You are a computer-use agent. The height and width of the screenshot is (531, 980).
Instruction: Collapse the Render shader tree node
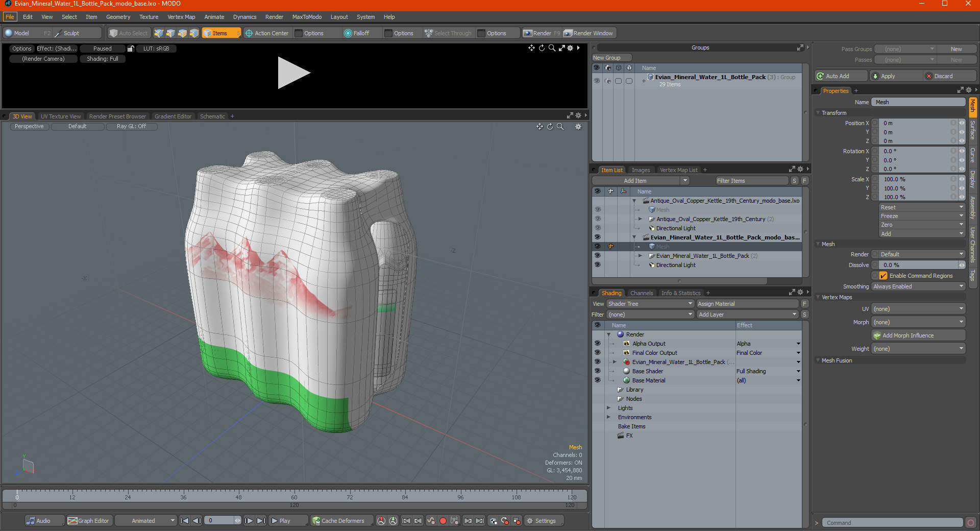point(608,334)
